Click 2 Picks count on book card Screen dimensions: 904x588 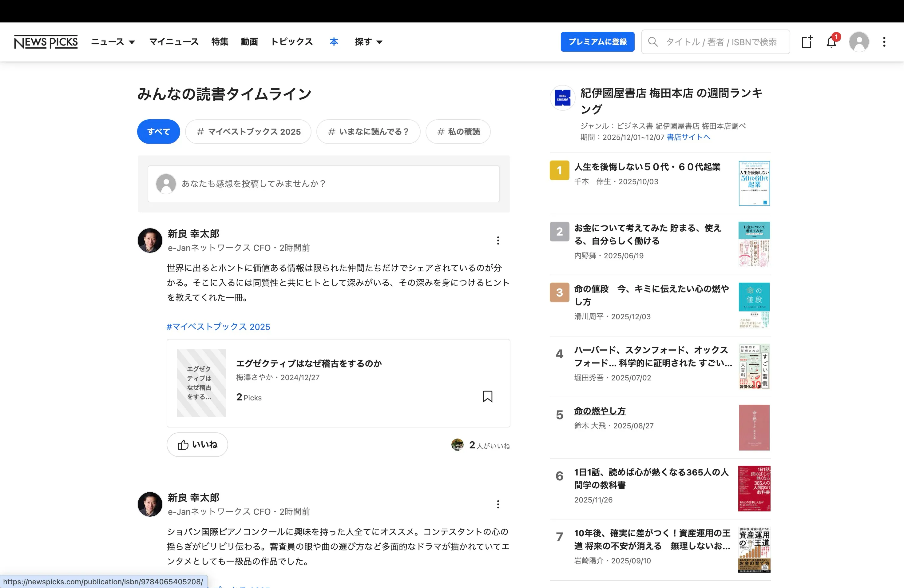pyautogui.click(x=249, y=397)
